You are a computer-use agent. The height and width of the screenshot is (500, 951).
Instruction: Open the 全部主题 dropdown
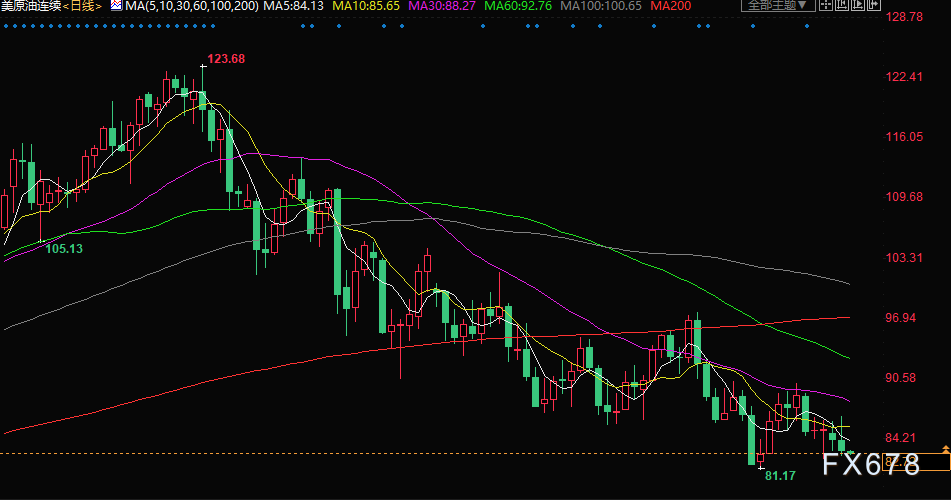pos(778,5)
